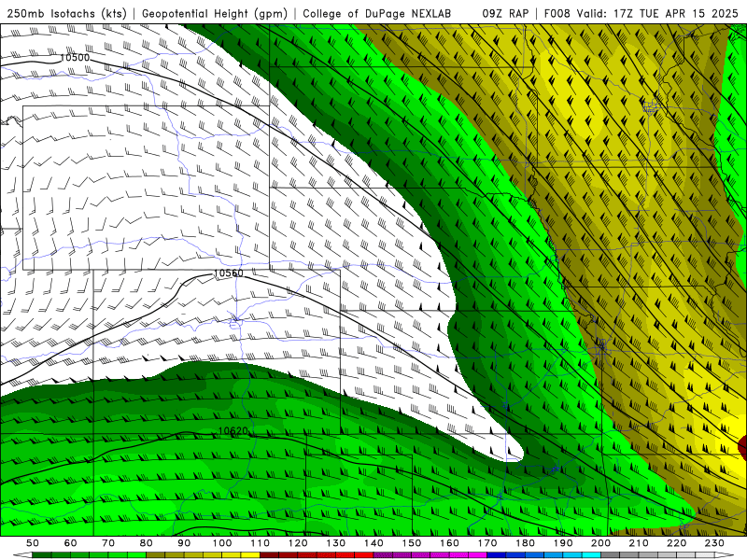Viewport: 747px width, 560px height.
Task: Click the 10500 height contour label
Action: tap(75, 58)
